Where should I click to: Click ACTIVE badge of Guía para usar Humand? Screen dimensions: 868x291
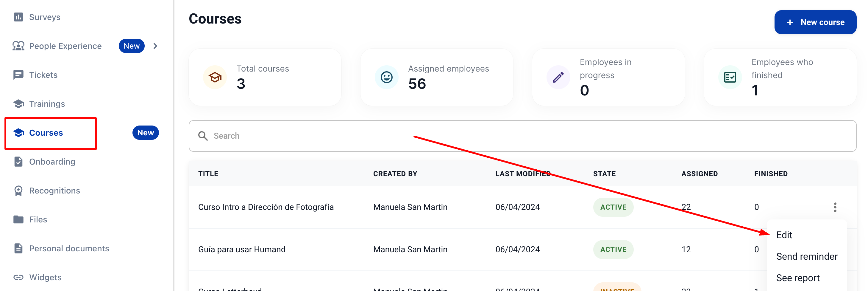613,250
